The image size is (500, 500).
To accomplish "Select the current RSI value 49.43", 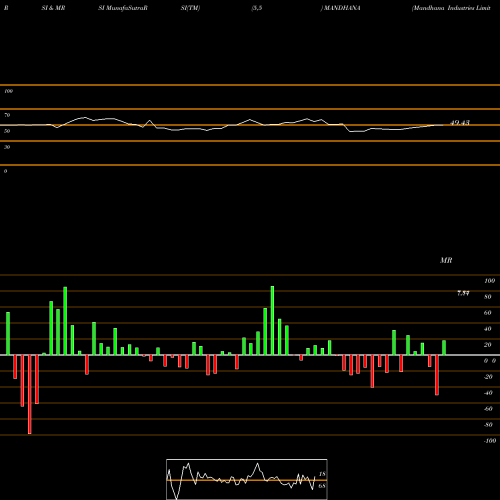I will 460,123.
